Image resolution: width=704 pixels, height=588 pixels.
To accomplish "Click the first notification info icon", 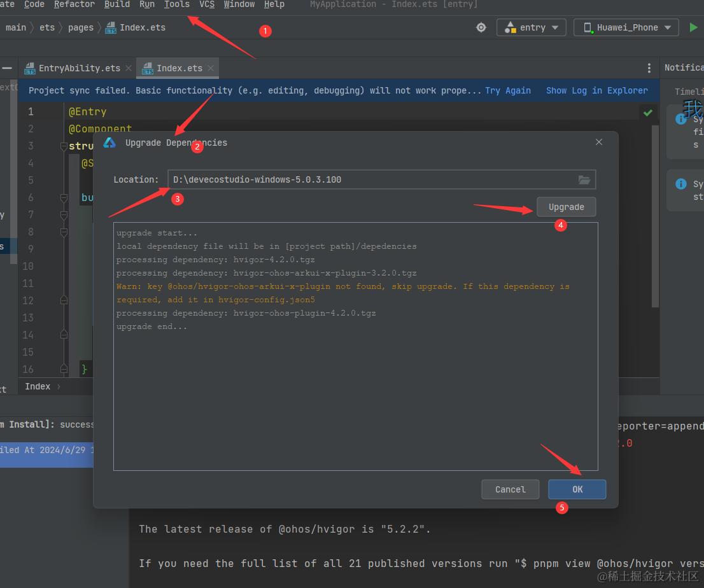I will pyautogui.click(x=680, y=119).
